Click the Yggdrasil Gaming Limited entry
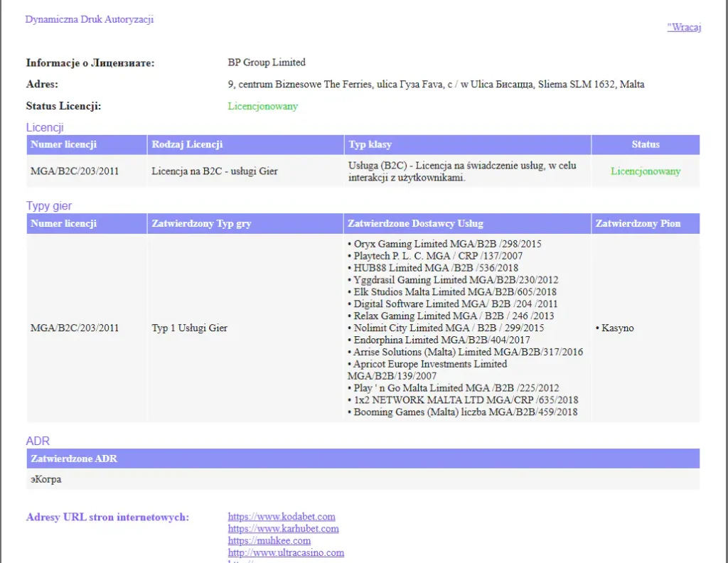Image resolution: width=728 pixels, height=563 pixels. point(453,280)
